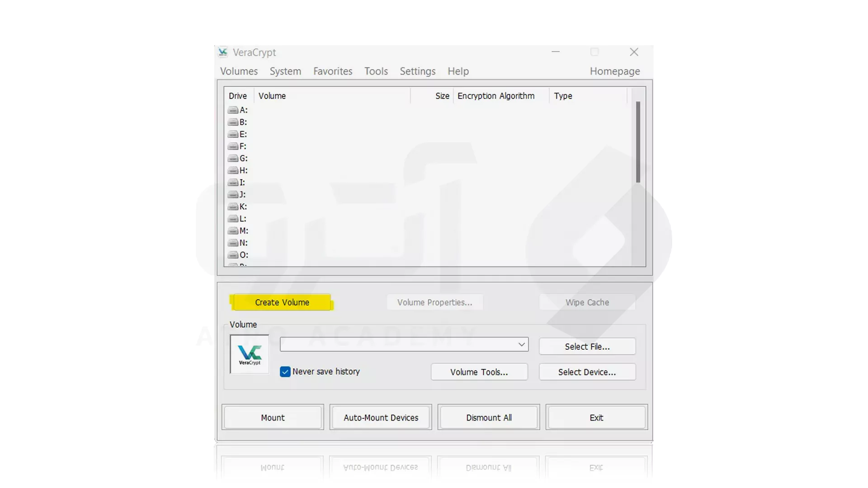Viewport: 868px width, 488px height.
Task: Select drive J: icon in list
Action: 233,195
